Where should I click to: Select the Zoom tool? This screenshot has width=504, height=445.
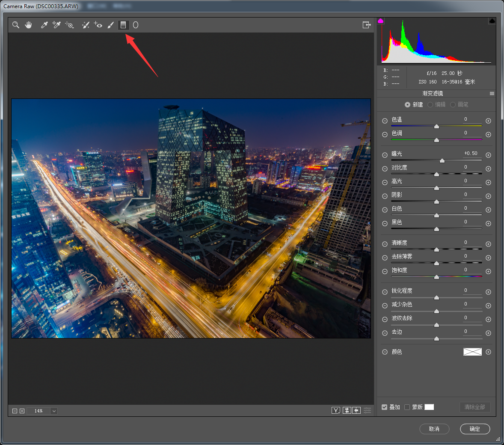point(16,25)
